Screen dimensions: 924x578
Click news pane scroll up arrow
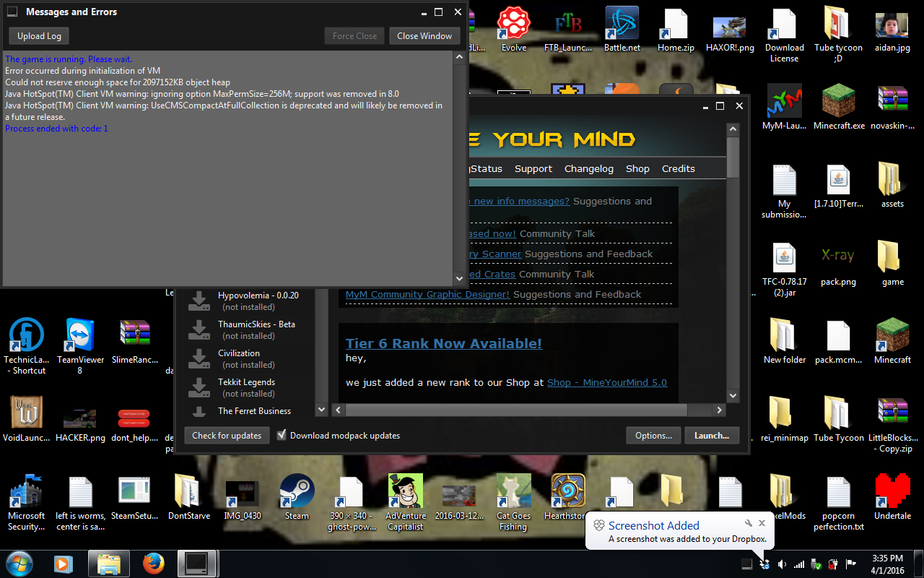pyautogui.click(x=733, y=130)
